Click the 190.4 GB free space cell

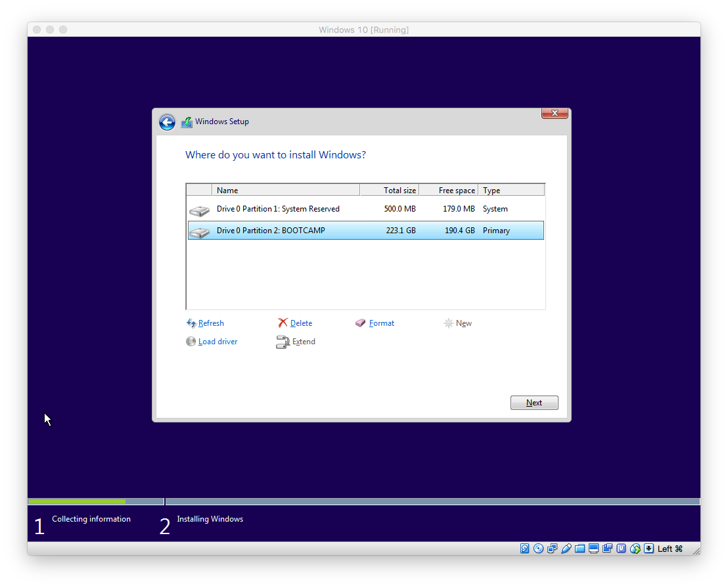tap(460, 231)
